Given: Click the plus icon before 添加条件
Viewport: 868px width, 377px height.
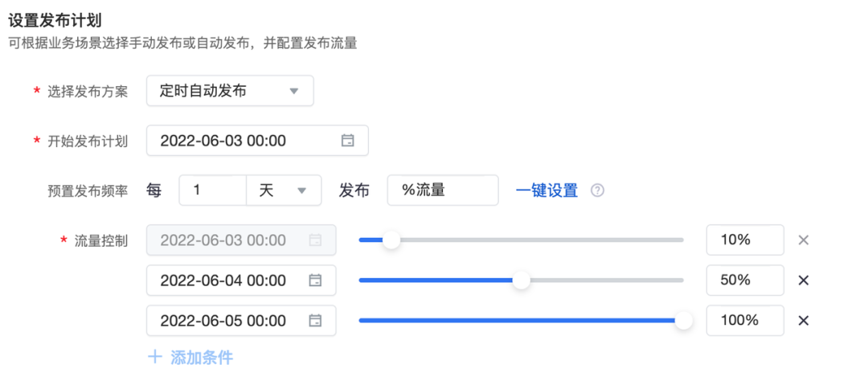Looking at the screenshot, I should click(155, 357).
